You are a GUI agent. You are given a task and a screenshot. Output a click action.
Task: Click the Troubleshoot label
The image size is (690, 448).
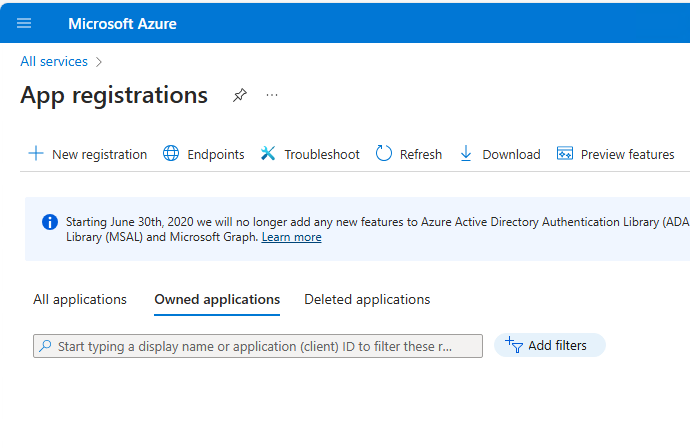[x=322, y=154]
